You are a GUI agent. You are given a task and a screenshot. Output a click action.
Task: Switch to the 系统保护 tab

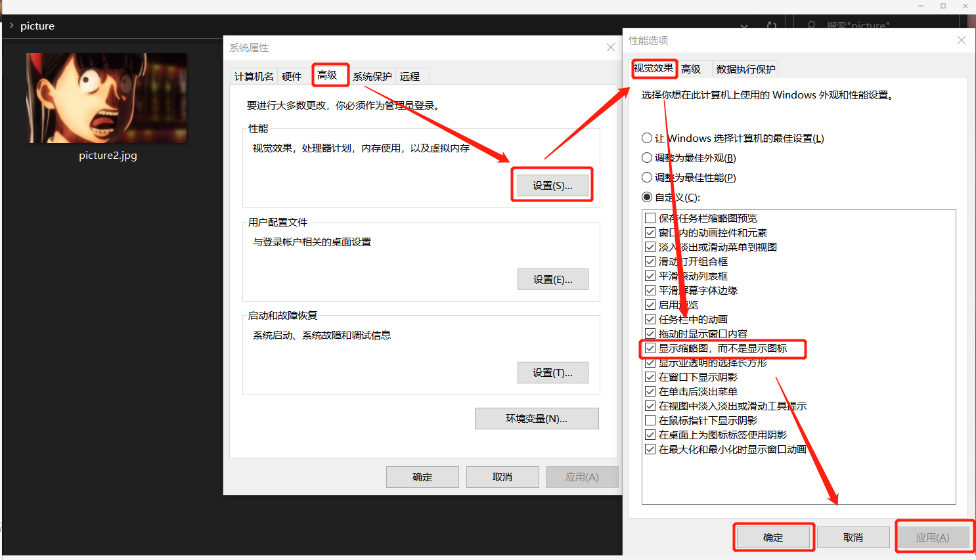pyautogui.click(x=372, y=75)
